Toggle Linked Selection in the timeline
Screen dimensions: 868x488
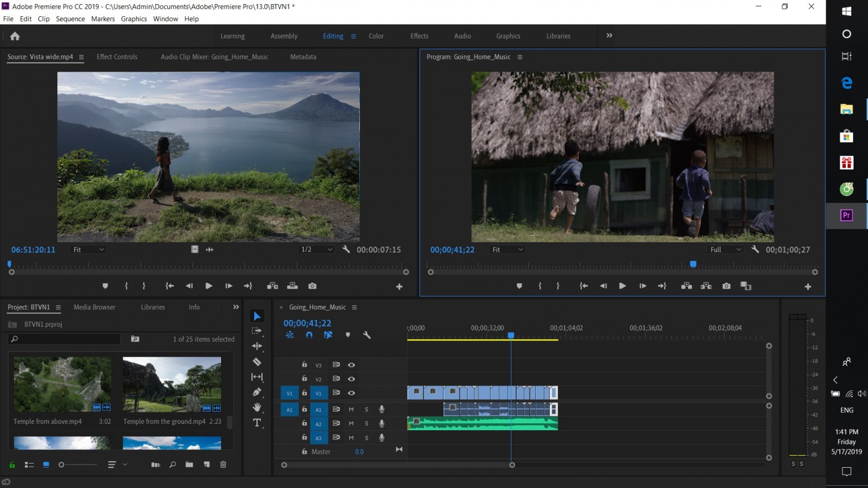tap(328, 335)
